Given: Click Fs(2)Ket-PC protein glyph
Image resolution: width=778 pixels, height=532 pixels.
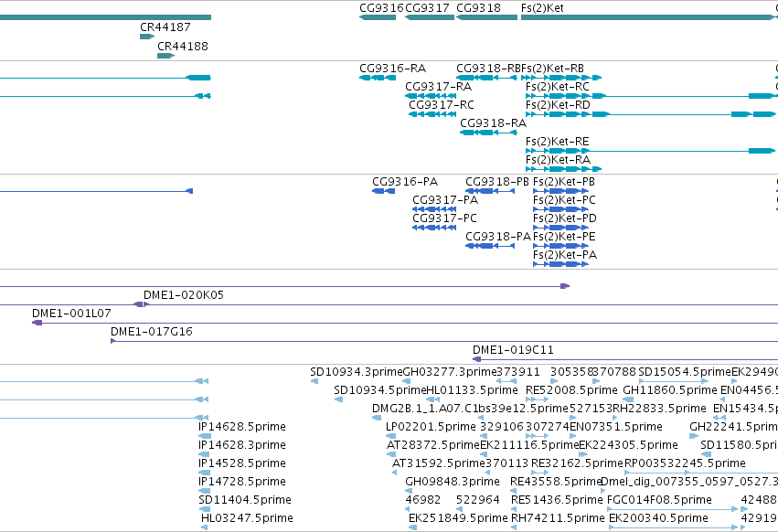Looking at the screenshot, I should pyautogui.click(x=560, y=209).
